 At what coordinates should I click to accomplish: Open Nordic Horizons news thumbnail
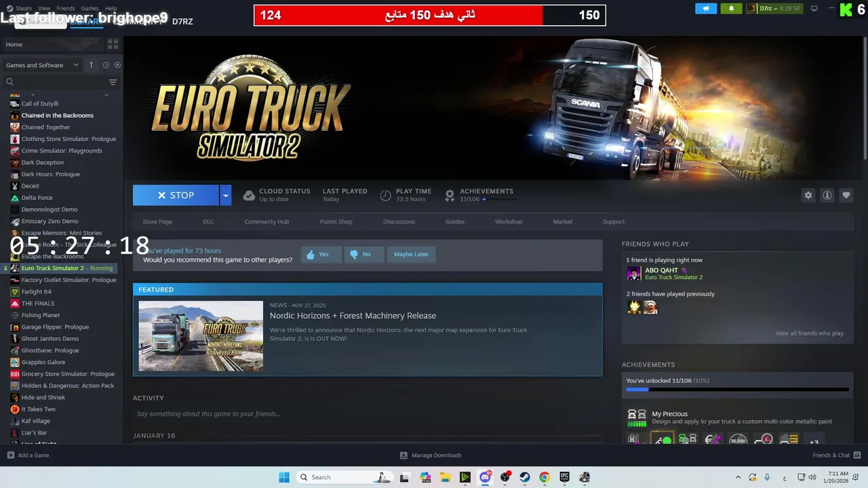[x=201, y=335]
